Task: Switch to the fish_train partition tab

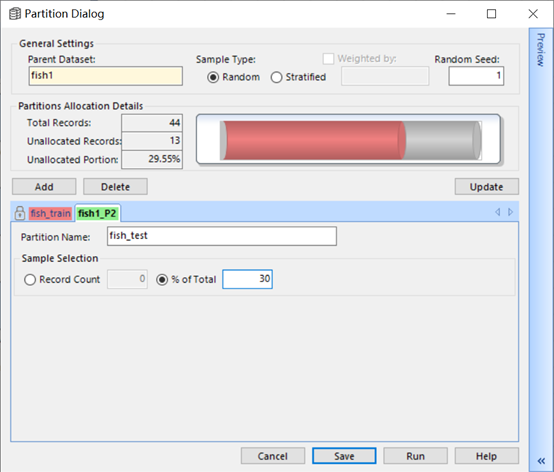Action: click(x=50, y=213)
